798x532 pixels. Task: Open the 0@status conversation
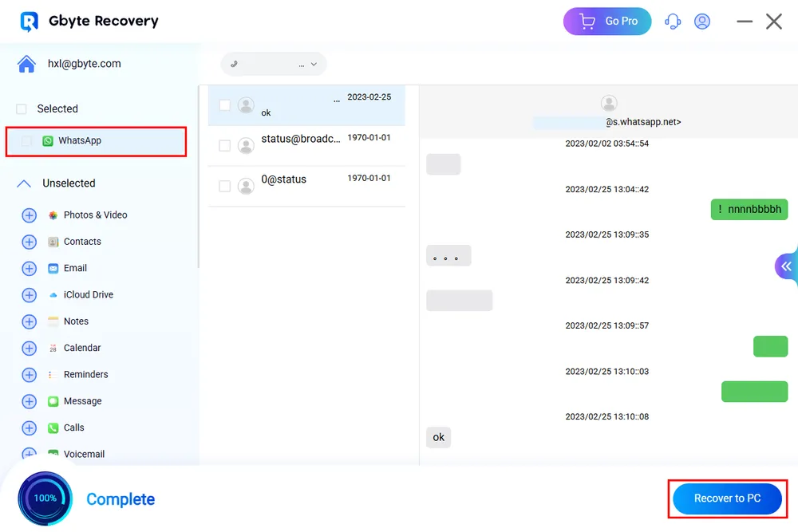pyautogui.click(x=306, y=186)
